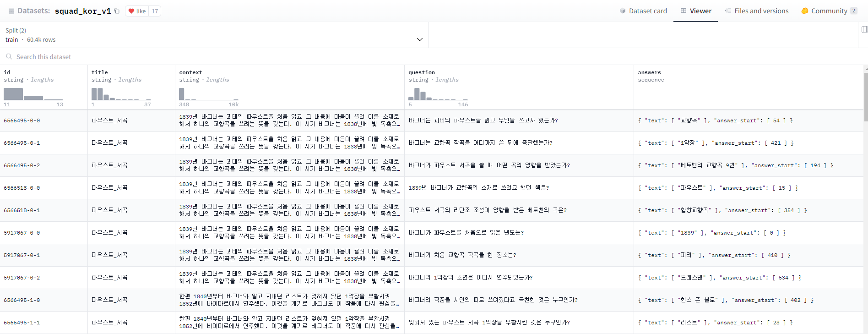Click answers cell with answer_start 354
The height and width of the screenshot is (334, 868).
coord(749,210)
